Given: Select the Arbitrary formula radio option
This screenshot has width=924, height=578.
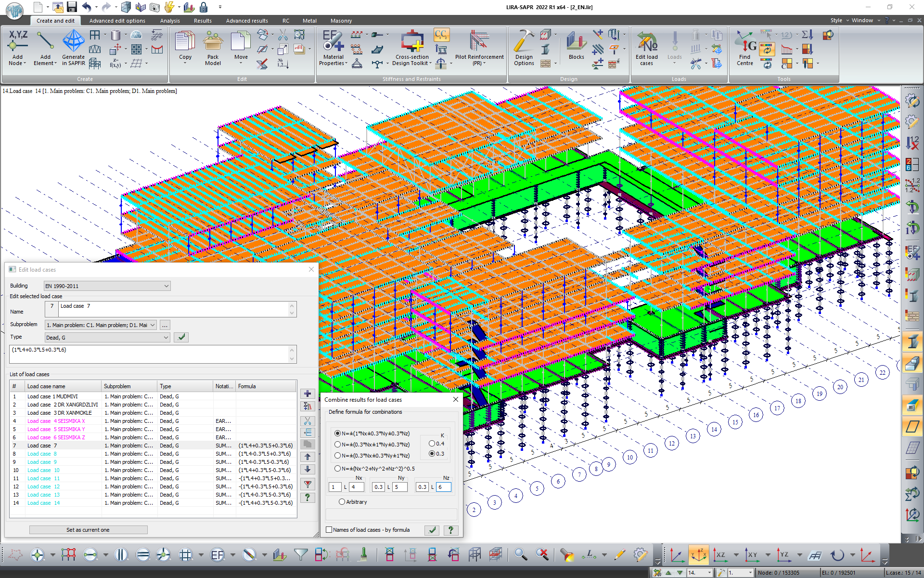Looking at the screenshot, I should (342, 502).
